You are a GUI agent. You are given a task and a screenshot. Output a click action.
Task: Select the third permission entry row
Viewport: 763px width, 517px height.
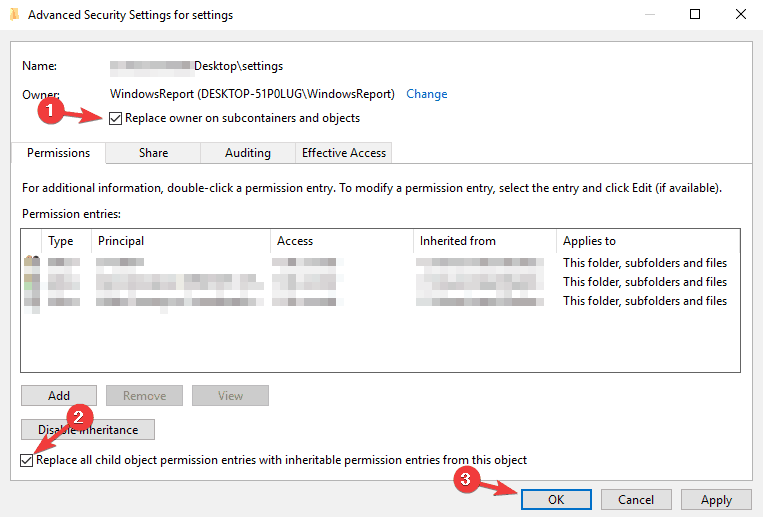pyautogui.click(x=380, y=301)
